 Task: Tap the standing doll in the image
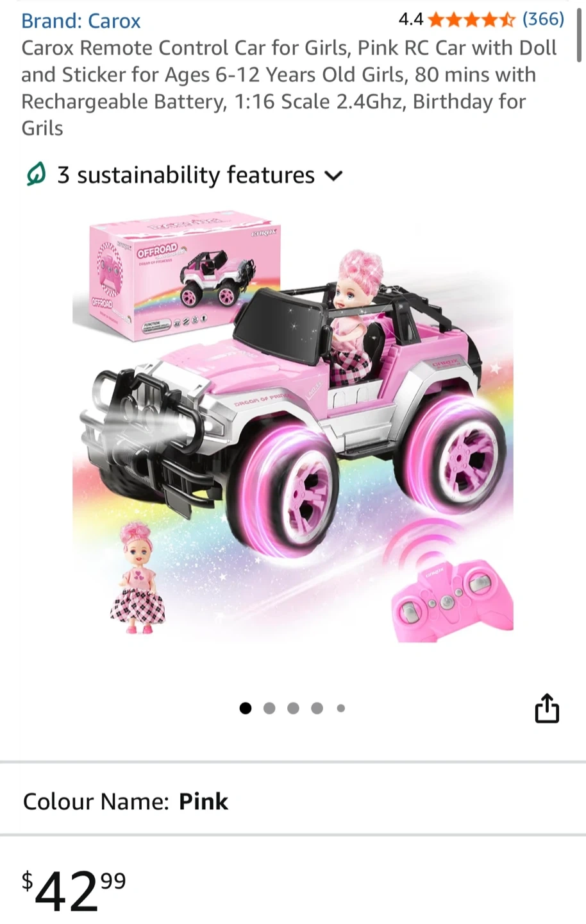click(x=137, y=577)
